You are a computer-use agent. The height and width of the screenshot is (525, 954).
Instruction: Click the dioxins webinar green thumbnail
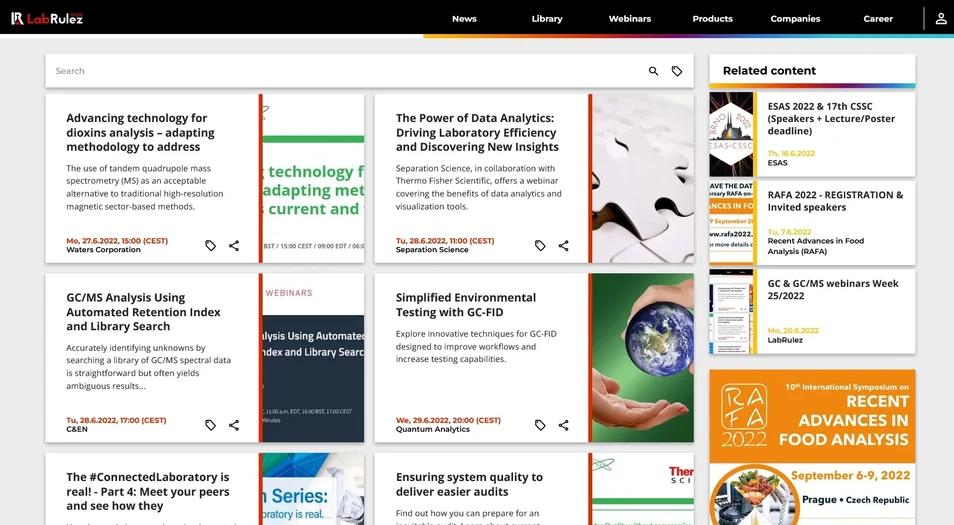(x=313, y=178)
